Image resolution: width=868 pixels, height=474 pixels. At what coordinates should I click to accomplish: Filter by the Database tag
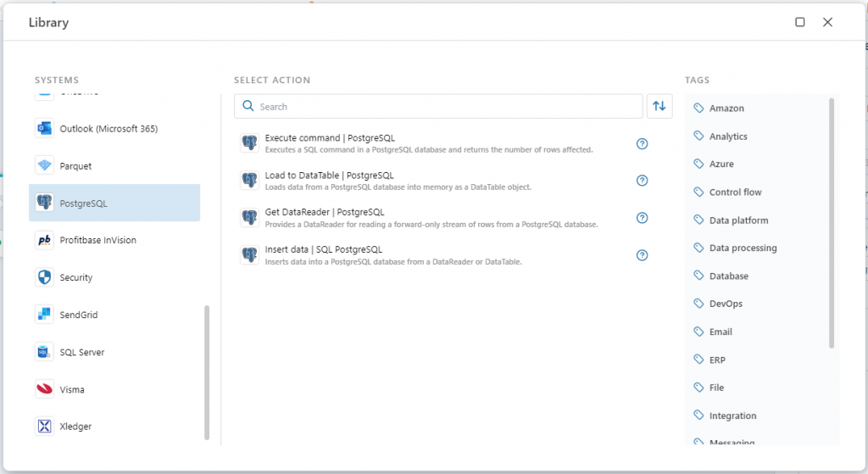[x=728, y=276]
